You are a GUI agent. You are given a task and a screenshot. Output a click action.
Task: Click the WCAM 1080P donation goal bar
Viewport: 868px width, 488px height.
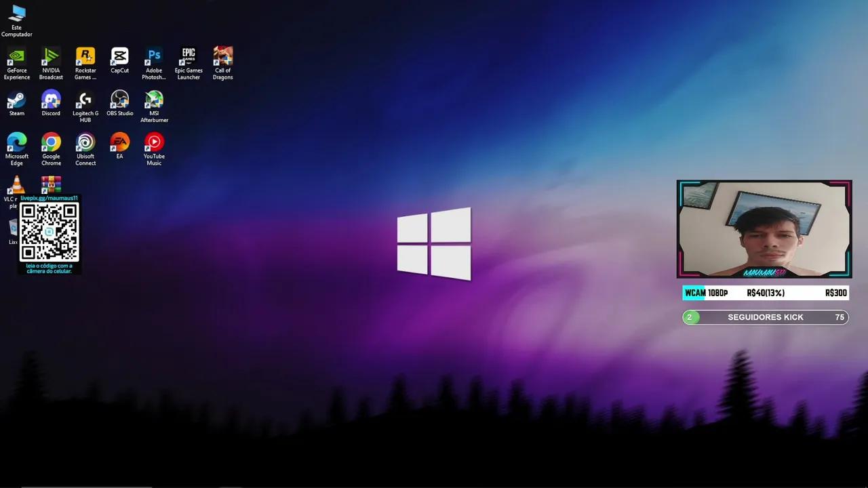766,293
